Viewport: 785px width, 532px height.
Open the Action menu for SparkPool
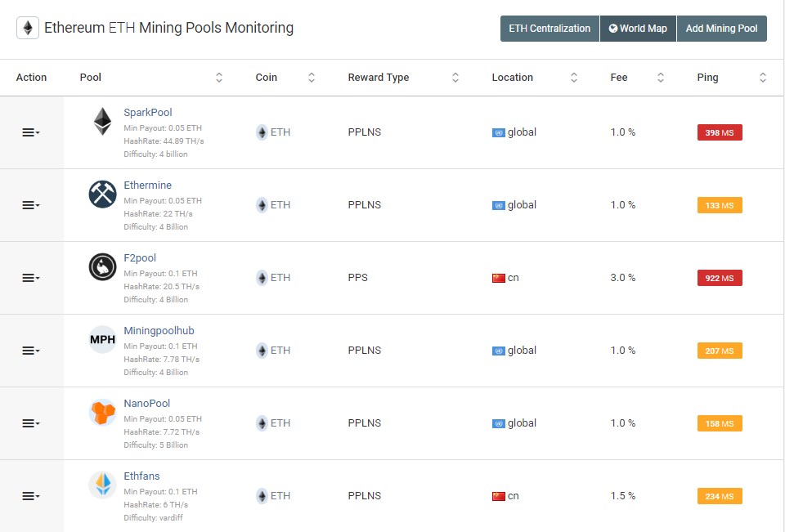click(31, 132)
